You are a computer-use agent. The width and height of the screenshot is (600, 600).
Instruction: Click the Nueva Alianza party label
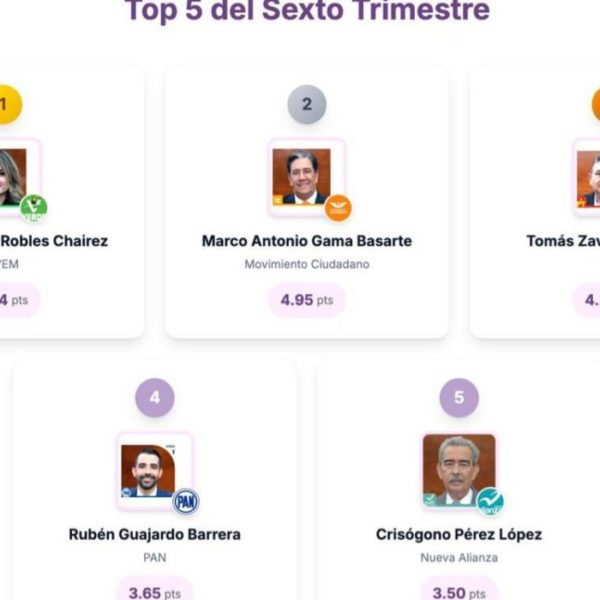click(x=459, y=557)
